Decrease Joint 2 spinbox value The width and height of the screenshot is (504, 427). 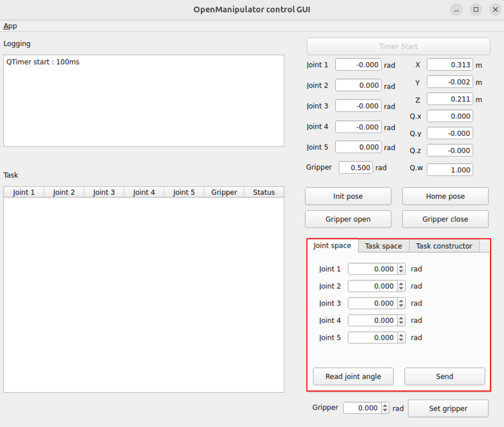click(401, 289)
